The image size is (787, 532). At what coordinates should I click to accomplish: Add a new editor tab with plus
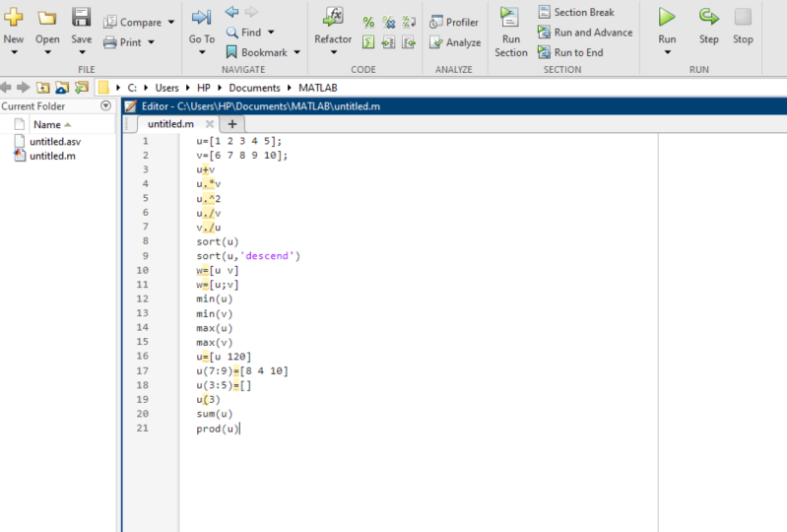[x=231, y=124]
